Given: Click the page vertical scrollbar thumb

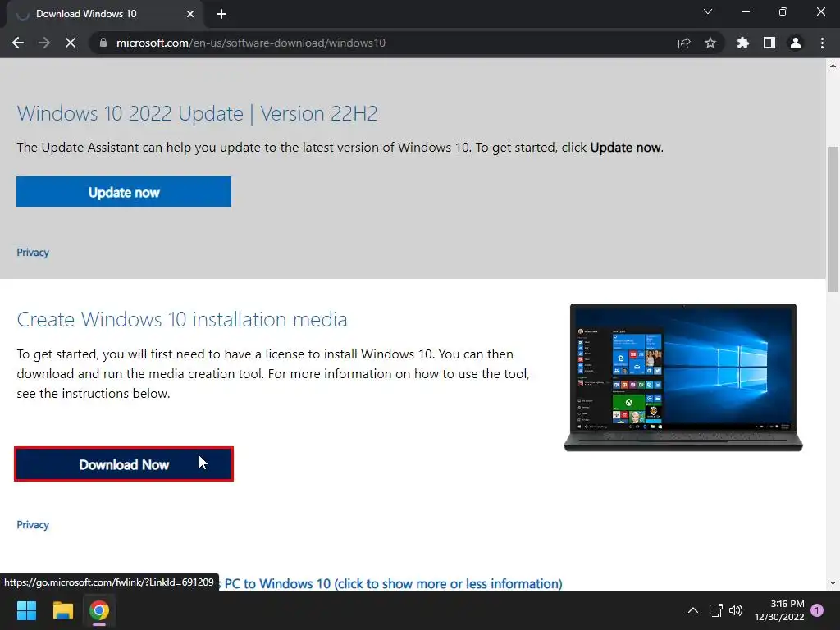Looking at the screenshot, I should (x=833, y=218).
